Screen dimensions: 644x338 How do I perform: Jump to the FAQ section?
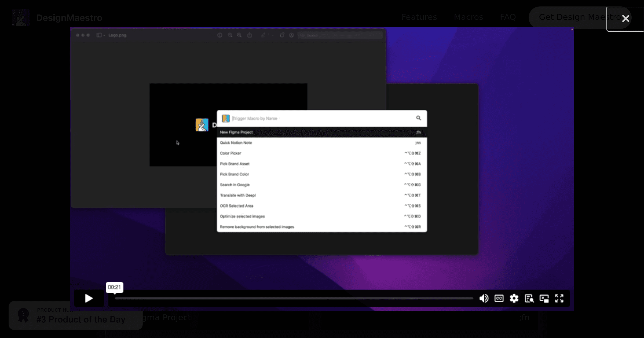(508, 17)
